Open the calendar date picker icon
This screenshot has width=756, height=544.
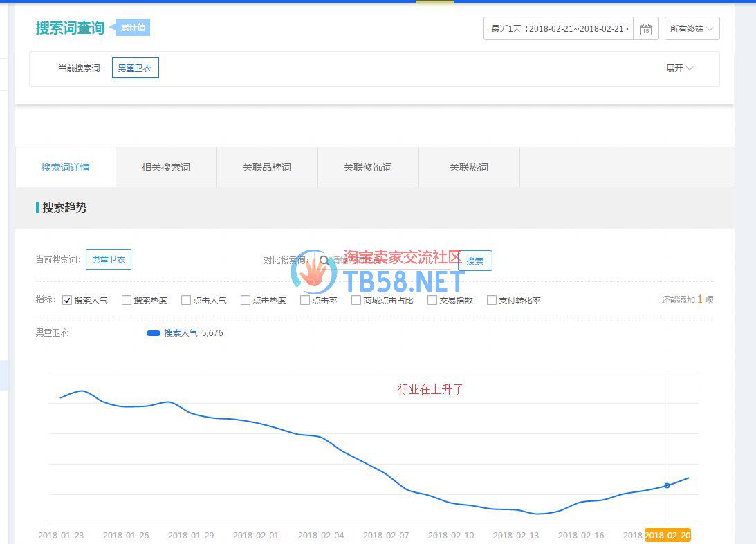pyautogui.click(x=645, y=29)
